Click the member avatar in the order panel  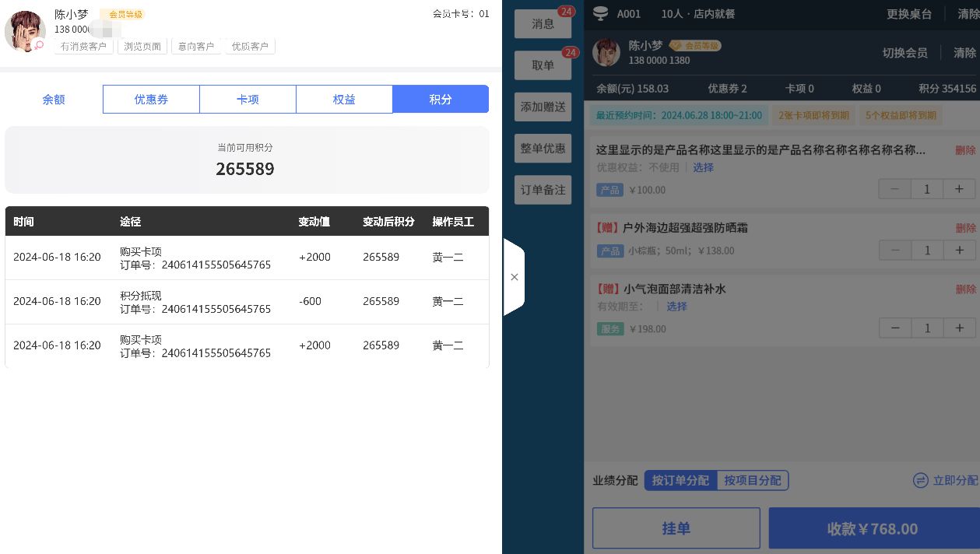tap(606, 52)
